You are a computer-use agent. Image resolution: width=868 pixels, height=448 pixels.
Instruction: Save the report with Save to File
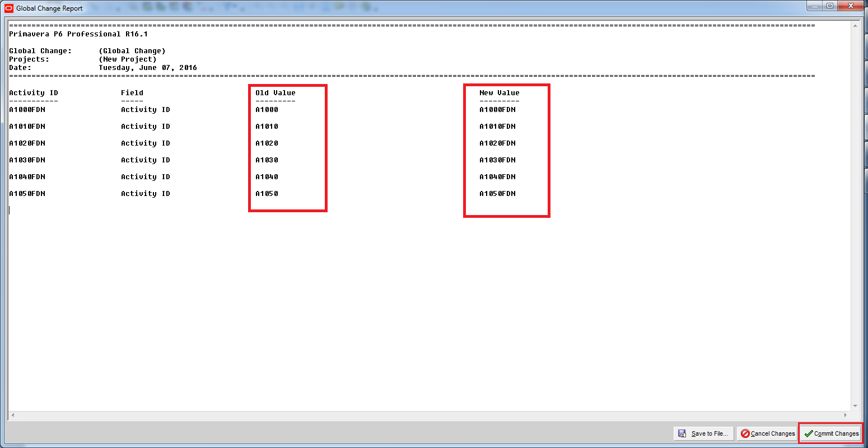703,433
